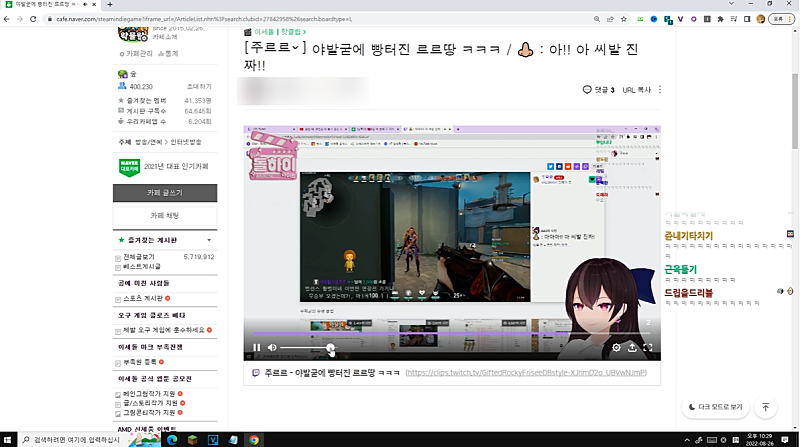This screenshot has width=800, height=447.
Task: Open the 부족원 등록 board
Action: pos(140,362)
